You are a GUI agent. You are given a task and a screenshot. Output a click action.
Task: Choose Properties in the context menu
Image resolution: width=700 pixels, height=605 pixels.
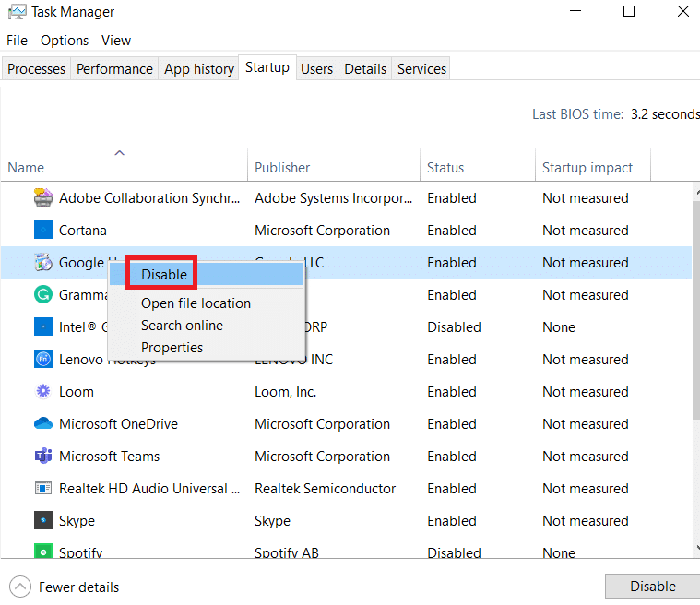tap(207, 347)
